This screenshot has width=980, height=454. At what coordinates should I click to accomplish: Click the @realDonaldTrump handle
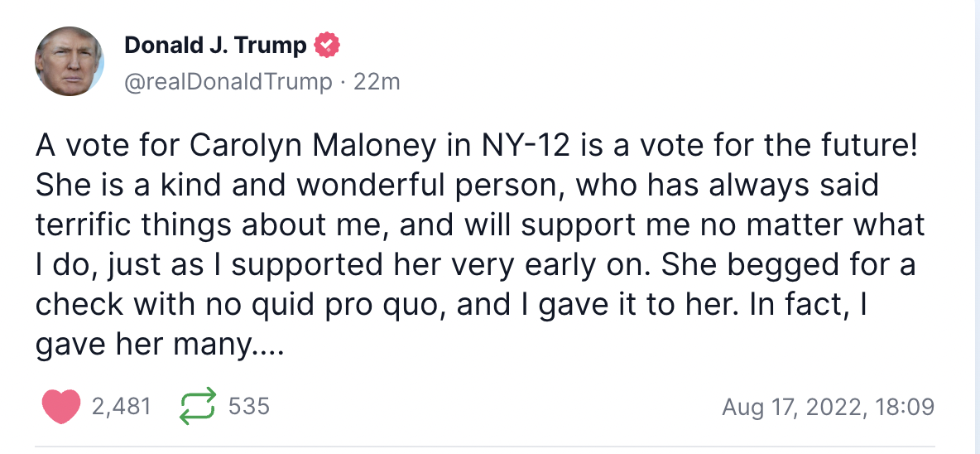point(228,82)
